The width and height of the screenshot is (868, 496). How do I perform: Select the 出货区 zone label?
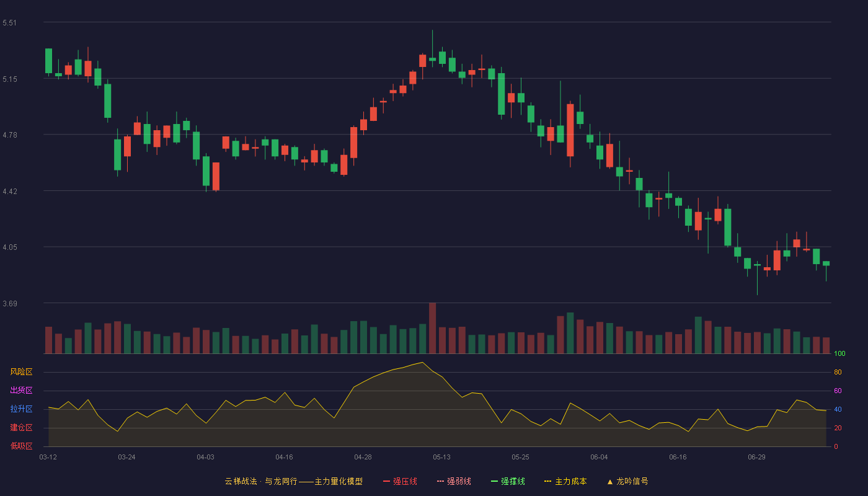point(21,391)
